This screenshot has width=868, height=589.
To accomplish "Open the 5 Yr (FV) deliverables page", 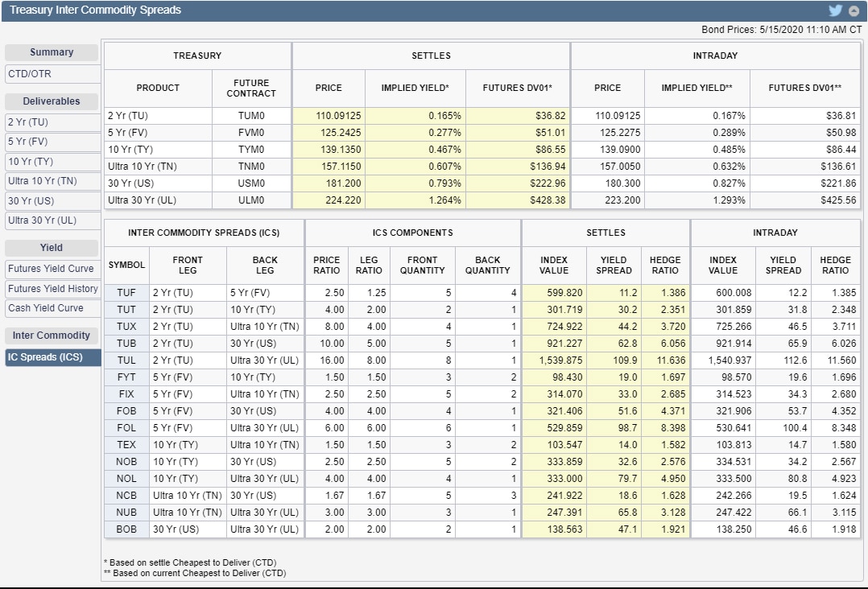I will 52,142.
